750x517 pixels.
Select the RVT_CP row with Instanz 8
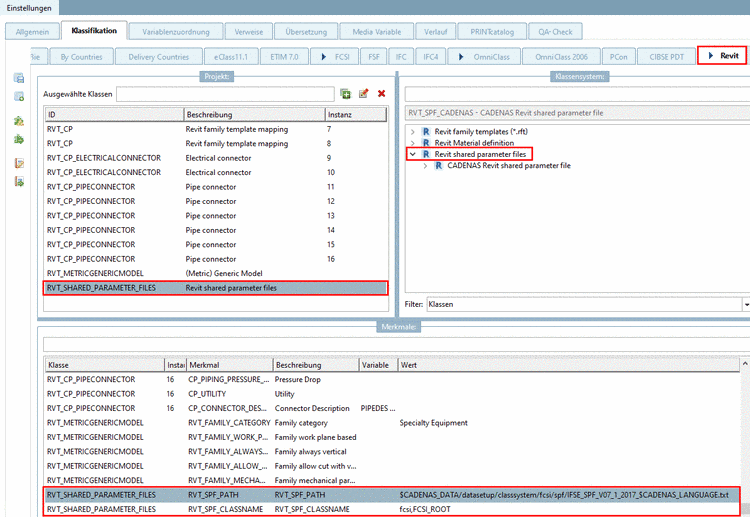[216, 143]
